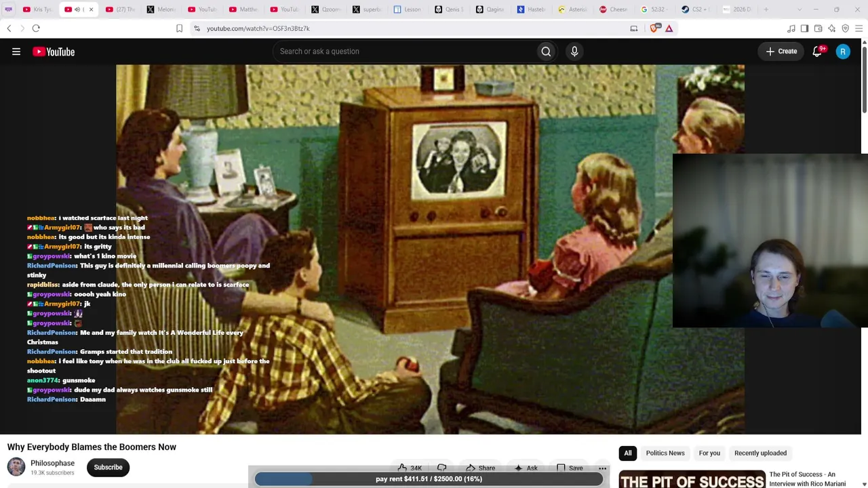The height and width of the screenshot is (488, 868).
Task: Switch to the Hasteb tab
Action: point(530,9)
